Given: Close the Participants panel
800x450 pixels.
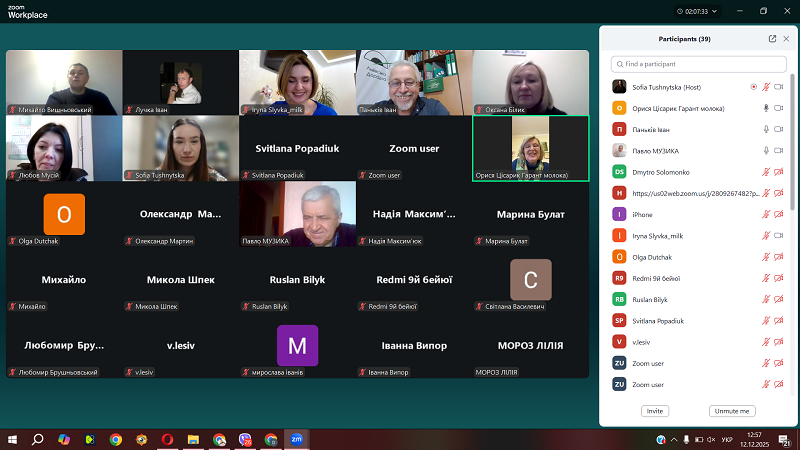Looking at the screenshot, I should pyautogui.click(x=786, y=39).
